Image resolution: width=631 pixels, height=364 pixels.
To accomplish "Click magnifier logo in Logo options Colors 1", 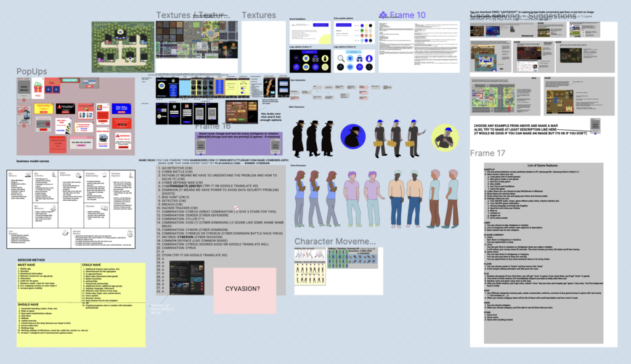I will click(296, 59).
